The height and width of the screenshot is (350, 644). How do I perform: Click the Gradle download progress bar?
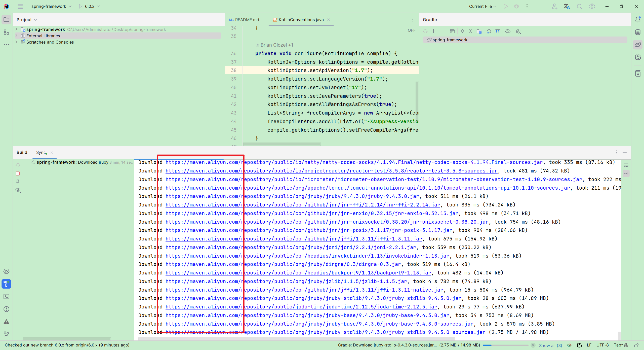click(x=505, y=345)
